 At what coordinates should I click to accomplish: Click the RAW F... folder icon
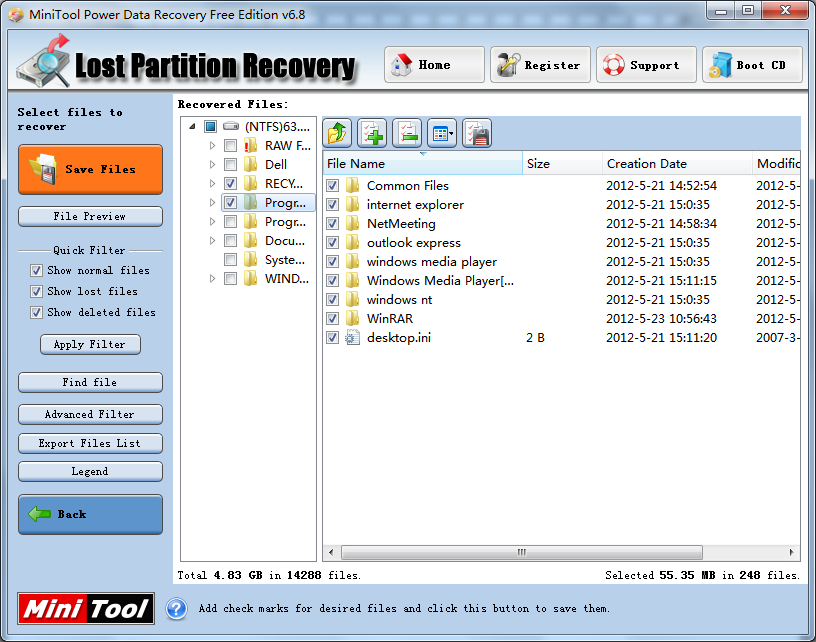click(x=250, y=145)
